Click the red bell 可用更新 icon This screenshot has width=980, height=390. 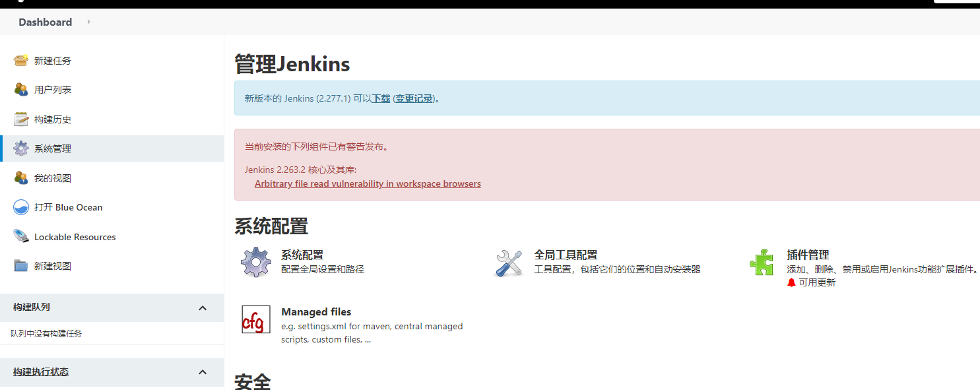pos(791,282)
